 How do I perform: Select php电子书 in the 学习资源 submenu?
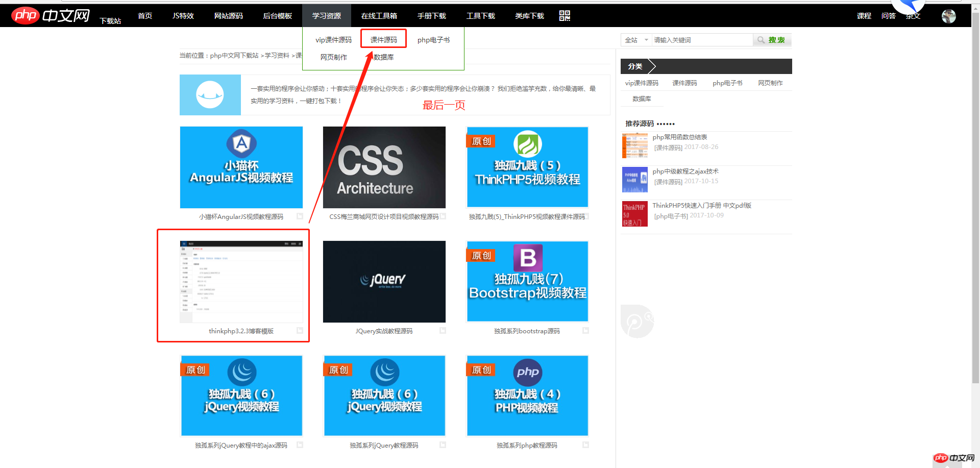434,40
